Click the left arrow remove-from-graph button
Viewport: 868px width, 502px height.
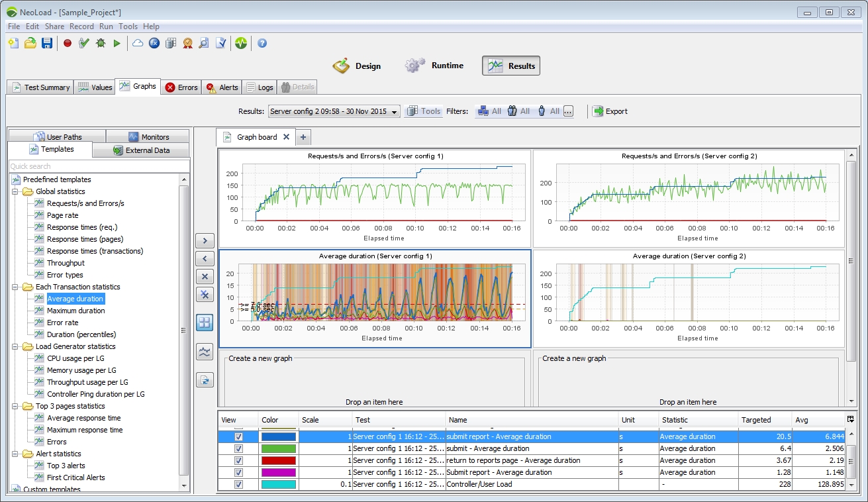pyautogui.click(x=205, y=258)
